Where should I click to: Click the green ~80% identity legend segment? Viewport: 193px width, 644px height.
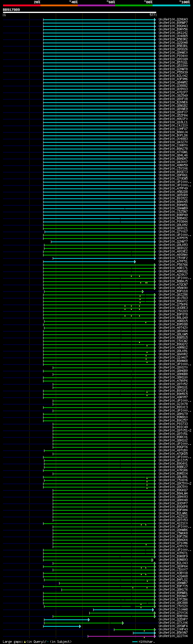[x=134, y=5]
